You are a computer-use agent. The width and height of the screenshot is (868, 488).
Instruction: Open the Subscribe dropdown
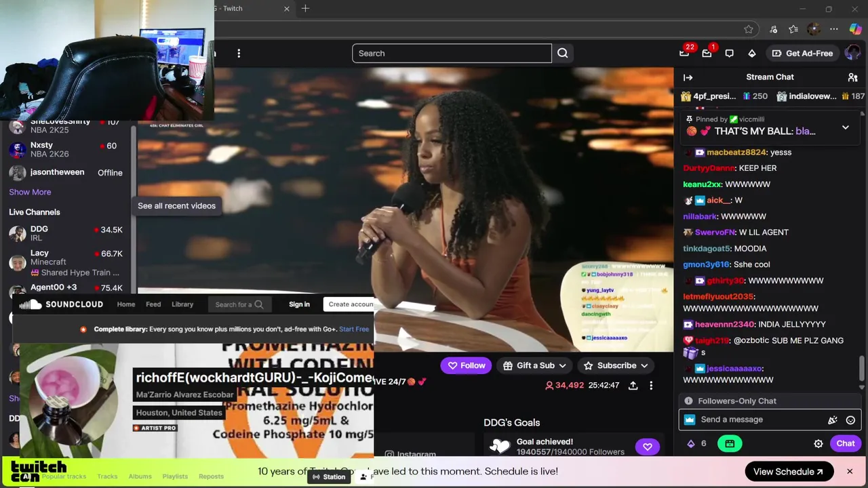[x=616, y=366]
